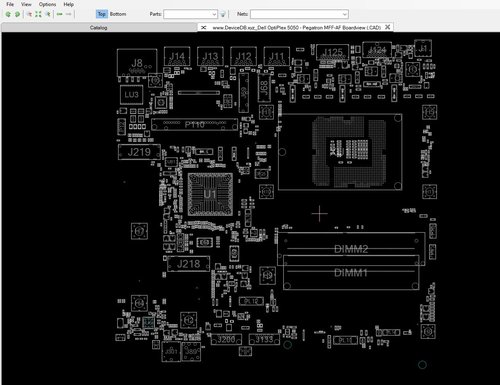Image resolution: width=500 pixels, height=385 pixels.
Task: Show the Top side of the board
Action: [x=102, y=14]
